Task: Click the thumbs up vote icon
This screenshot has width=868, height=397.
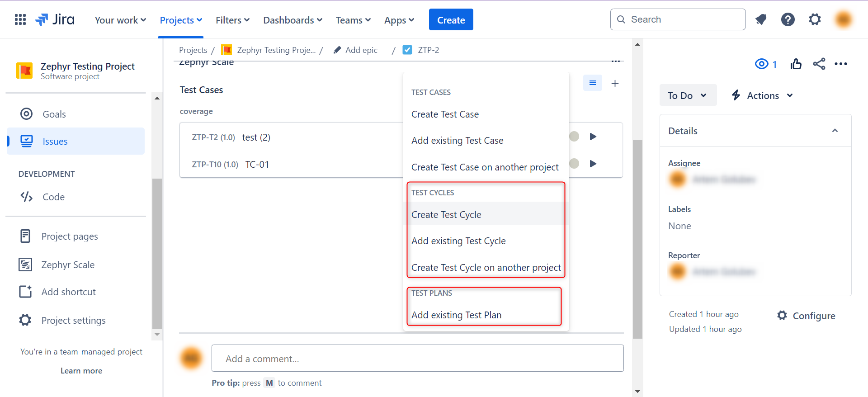Action: pos(796,64)
